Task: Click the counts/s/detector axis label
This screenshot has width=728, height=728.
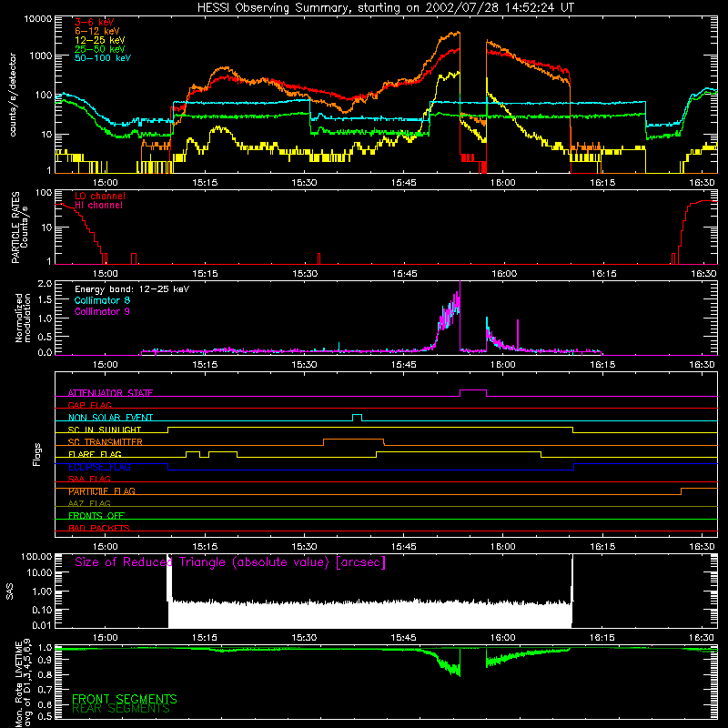Action: (13, 95)
